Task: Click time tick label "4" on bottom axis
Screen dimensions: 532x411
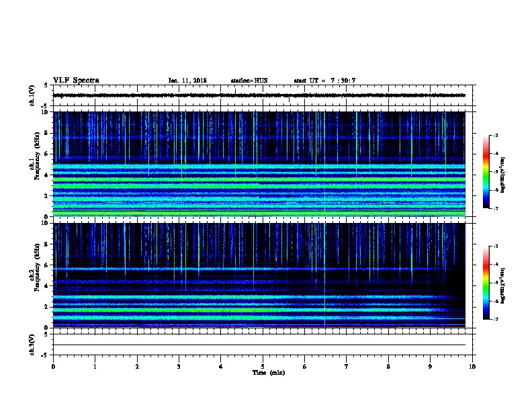Action: [221, 367]
